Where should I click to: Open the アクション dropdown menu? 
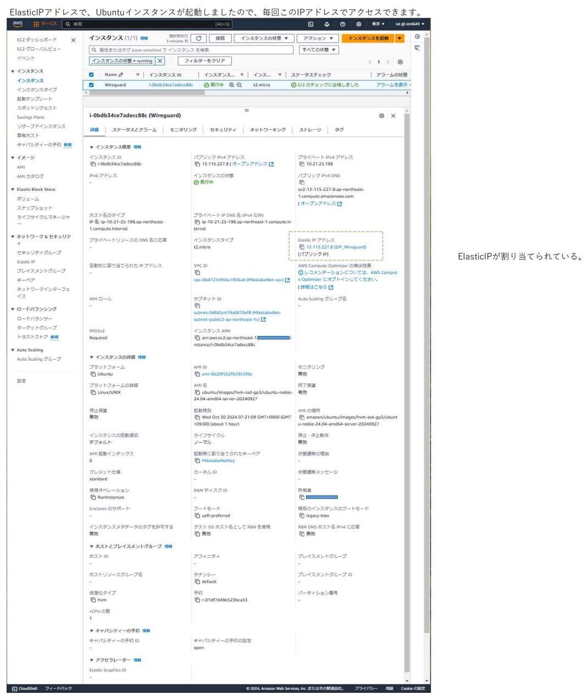(318, 38)
